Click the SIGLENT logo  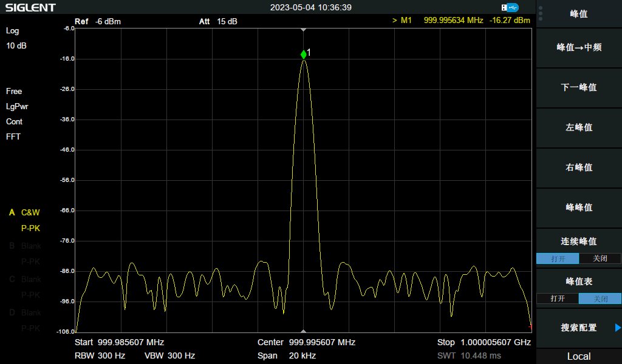point(30,7)
